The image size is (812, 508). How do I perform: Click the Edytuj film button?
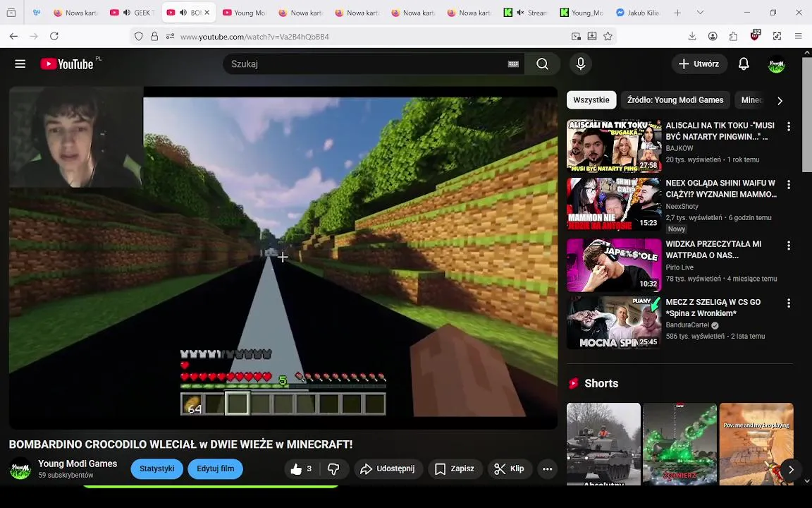(x=216, y=468)
